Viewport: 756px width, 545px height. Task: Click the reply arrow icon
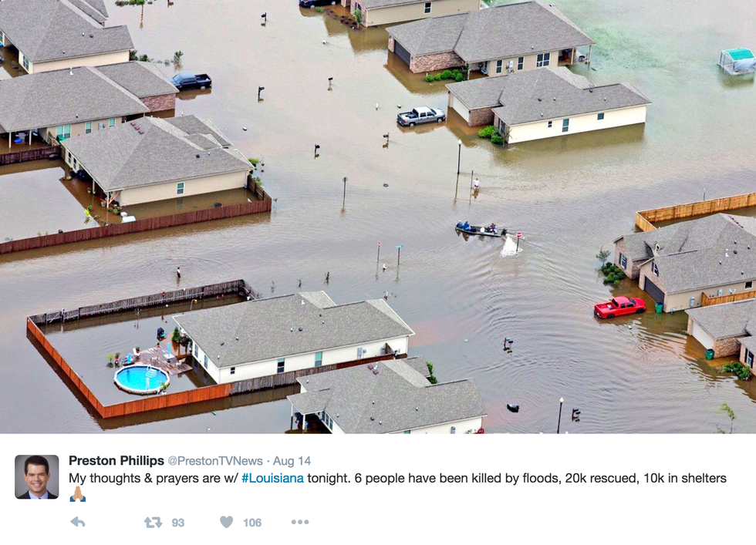click(78, 522)
